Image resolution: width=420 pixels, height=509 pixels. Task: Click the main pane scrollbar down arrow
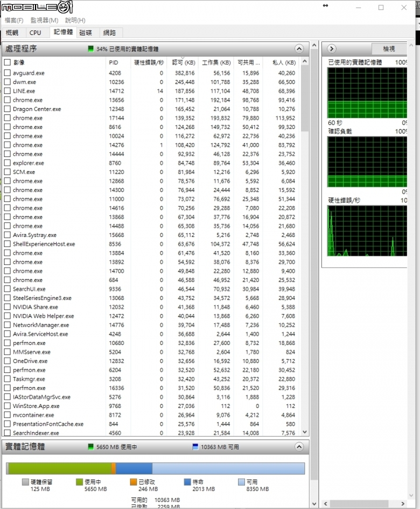click(x=314, y=504)
